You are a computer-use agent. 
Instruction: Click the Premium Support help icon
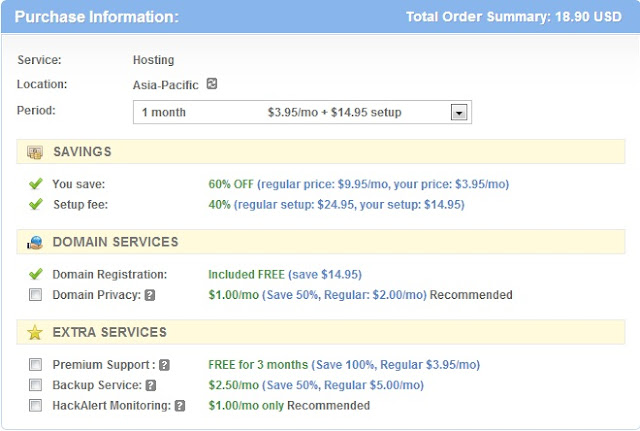click(x=164, y=365)
